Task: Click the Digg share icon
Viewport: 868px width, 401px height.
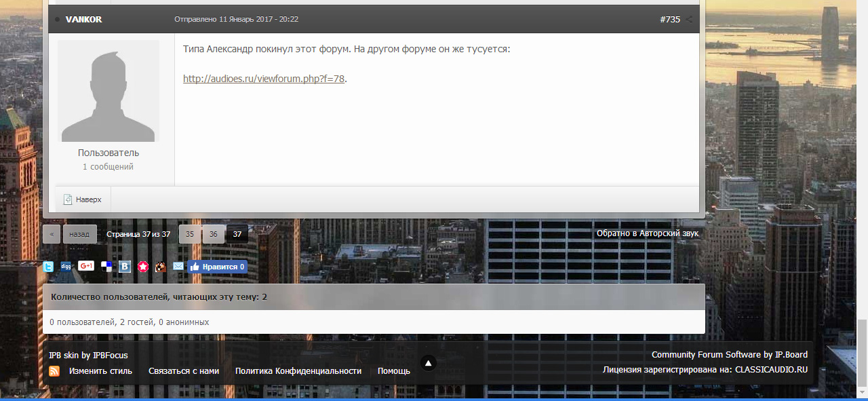Action: (x=66, y=267)
